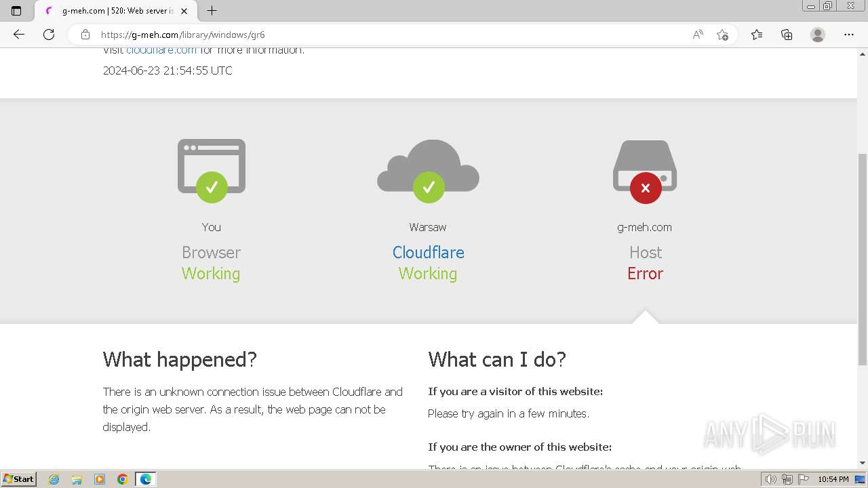This screenshot has width=868, height=488.
Task: Refresh the current page
Action: (x=49, y=35)
